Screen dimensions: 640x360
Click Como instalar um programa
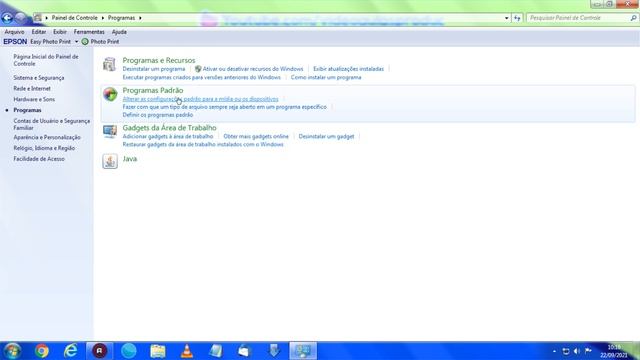click(326, 77)
